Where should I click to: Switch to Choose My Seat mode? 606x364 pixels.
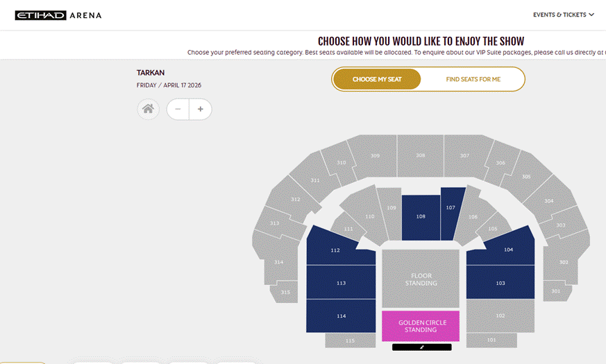pyautogui.click(x=377, y=79)
